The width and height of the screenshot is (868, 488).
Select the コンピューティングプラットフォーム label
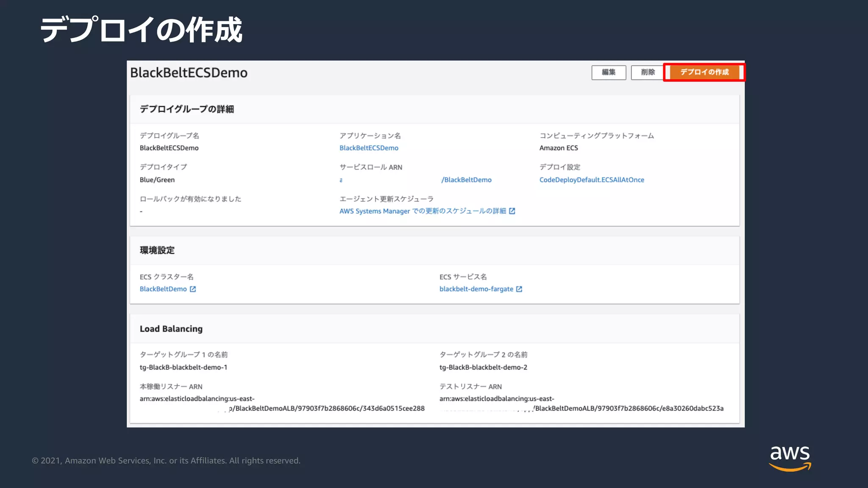(597, 136)
